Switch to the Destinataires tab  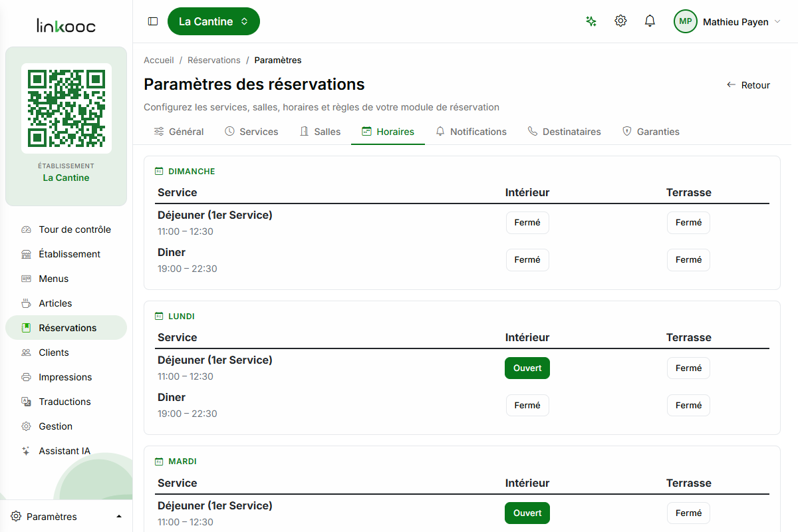564,132
